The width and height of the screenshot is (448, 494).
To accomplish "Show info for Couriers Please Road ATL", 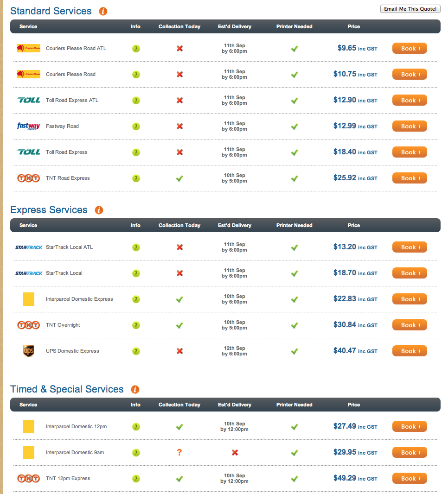I will point(136,49).
